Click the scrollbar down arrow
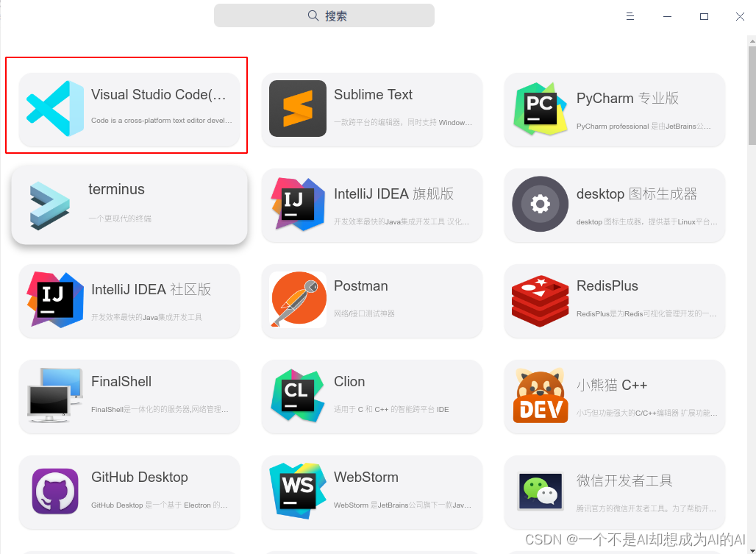This screenshot has width=756, height=554. (x=752, y=550)
